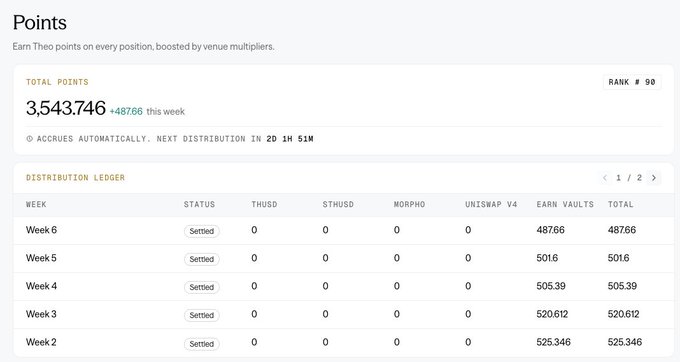The width and height of the screenshot is (680, 362).
Task: Click the Settled badge for Week 4
Action: (202, 287)
